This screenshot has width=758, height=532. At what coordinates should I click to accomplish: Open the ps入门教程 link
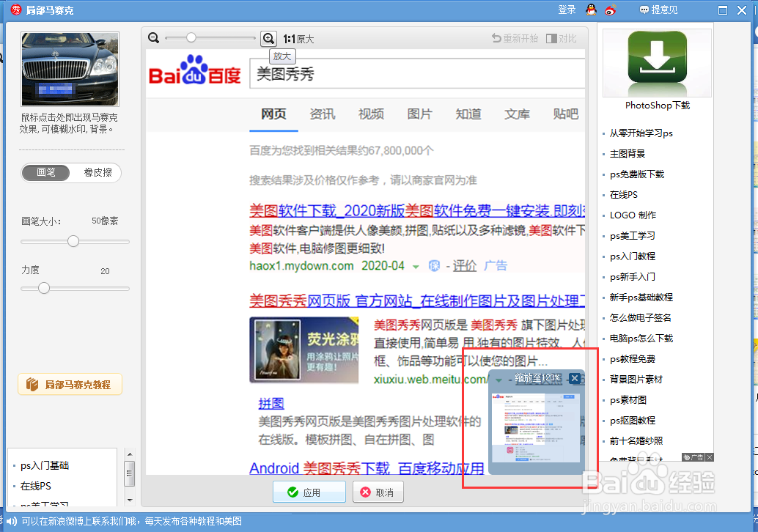(633, 256)
